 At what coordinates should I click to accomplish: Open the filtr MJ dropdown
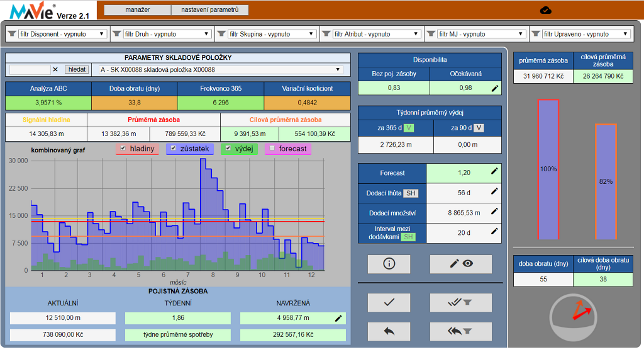[x=482, y=34]
